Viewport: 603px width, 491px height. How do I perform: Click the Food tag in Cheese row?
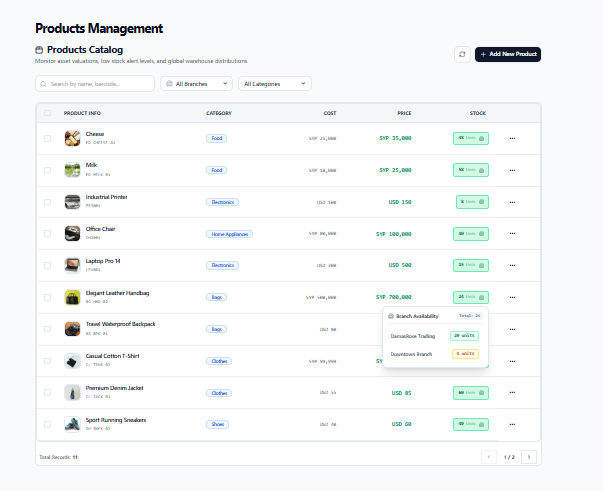[217, 138]
